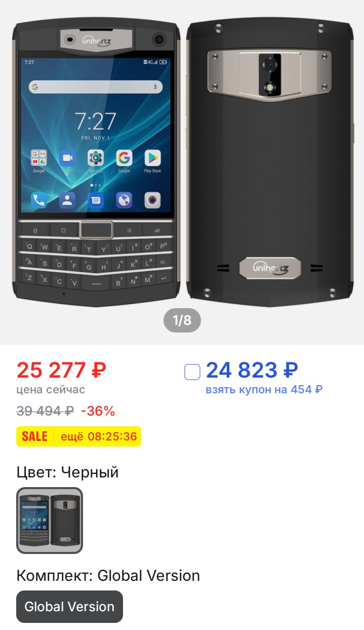
Task: Choose the Global Version option button
Action: coord(69,607)
